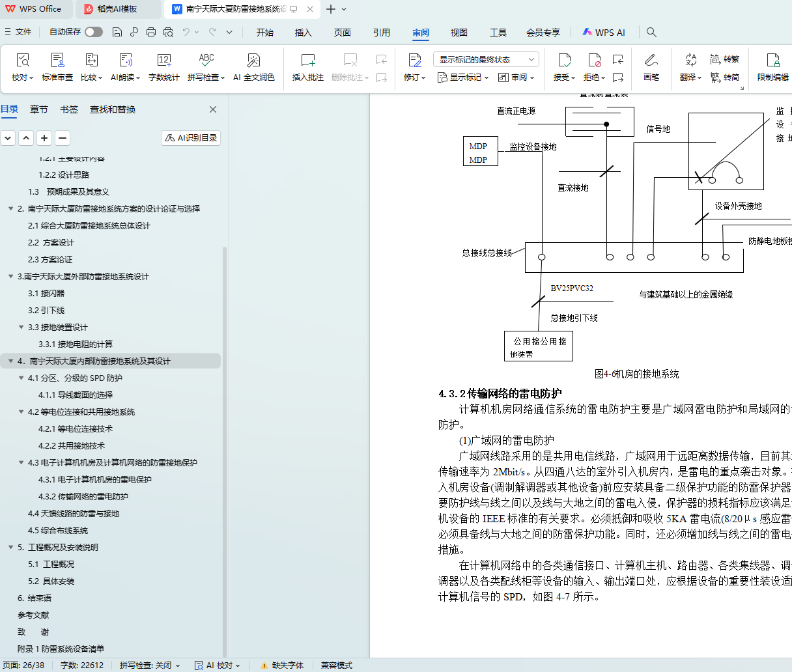Click the print icon in quick toolbar
The width and height of the screenshot is (792, 672).
click(x=151, y=32)
